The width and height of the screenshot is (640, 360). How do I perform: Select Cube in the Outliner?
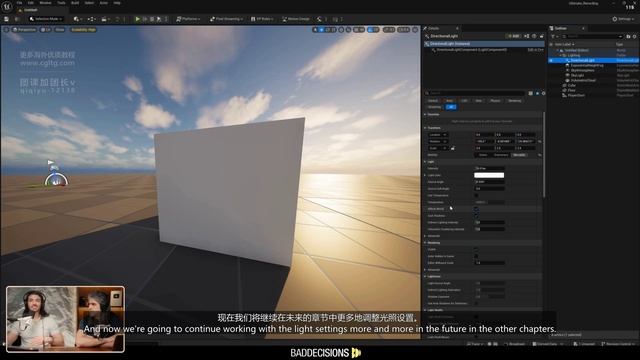(x=571, y=85)
